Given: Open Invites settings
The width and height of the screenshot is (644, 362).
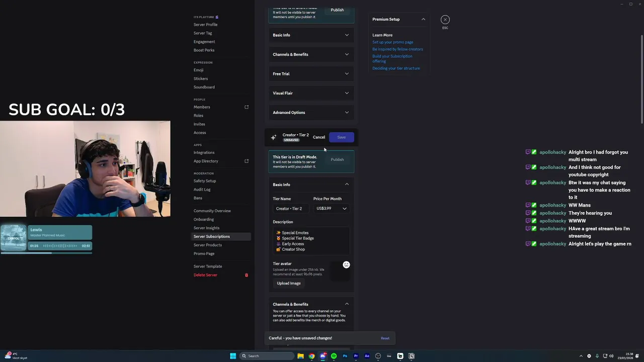Looking at the screenshot, I should 199,124.
